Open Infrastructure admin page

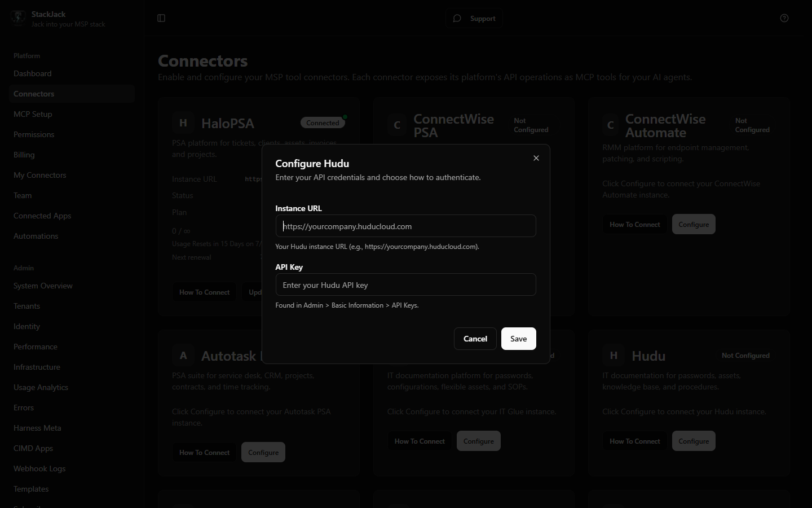point(72,367)
